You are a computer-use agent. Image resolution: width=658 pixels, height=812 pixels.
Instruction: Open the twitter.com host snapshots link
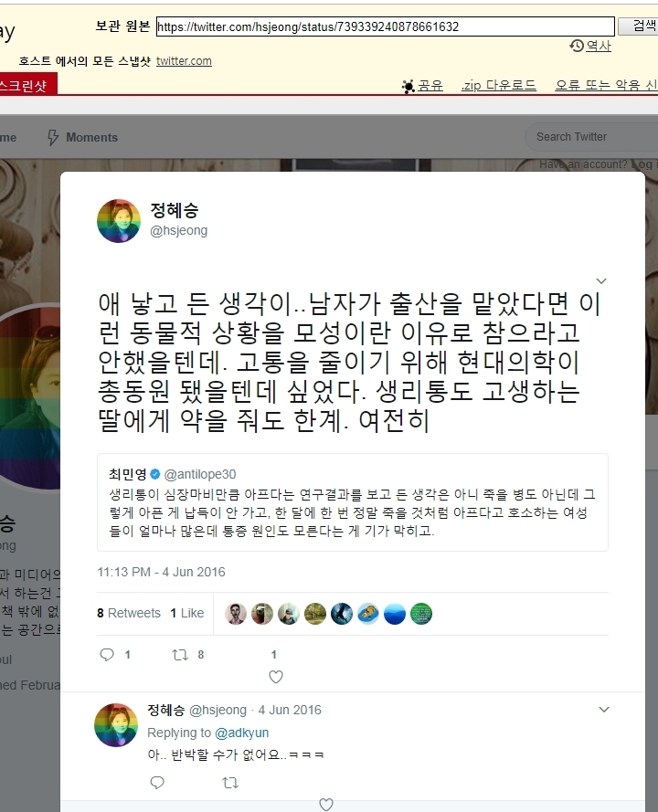184,61
